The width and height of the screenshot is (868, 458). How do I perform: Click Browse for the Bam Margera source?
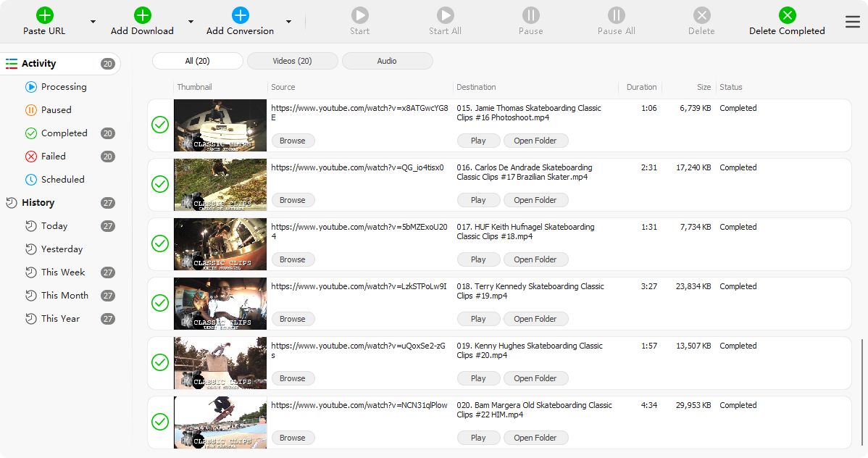point(293,438)
